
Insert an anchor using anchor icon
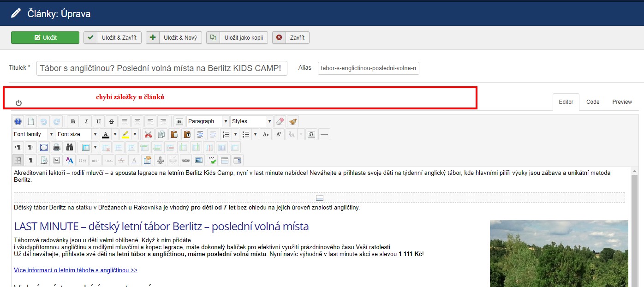click(x=160, y=161)
